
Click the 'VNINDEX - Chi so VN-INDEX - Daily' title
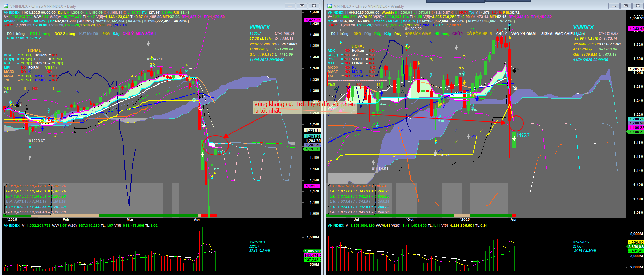[x=43, y=6]
